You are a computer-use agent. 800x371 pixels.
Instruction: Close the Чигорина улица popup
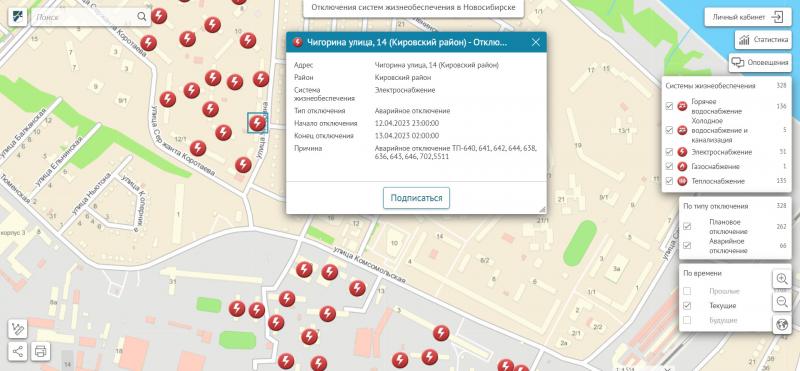click(x=536, y=42)
